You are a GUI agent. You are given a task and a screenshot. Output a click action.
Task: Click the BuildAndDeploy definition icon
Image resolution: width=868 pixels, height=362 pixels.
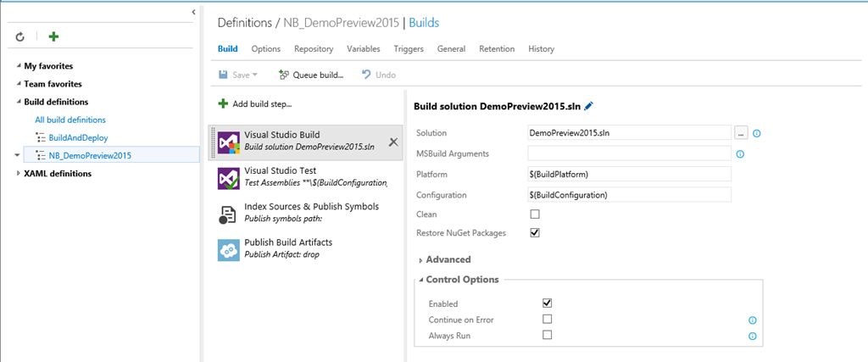coord(40,138)
